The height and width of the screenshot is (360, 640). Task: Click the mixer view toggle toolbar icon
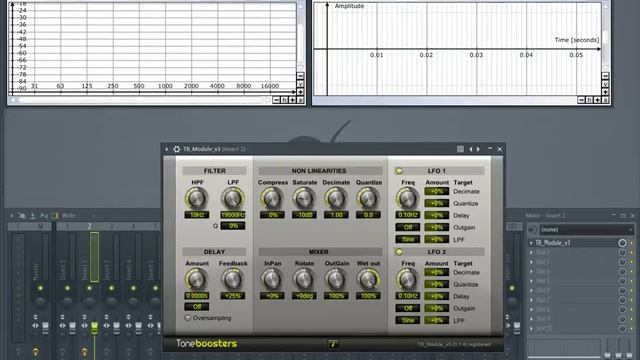55,215
